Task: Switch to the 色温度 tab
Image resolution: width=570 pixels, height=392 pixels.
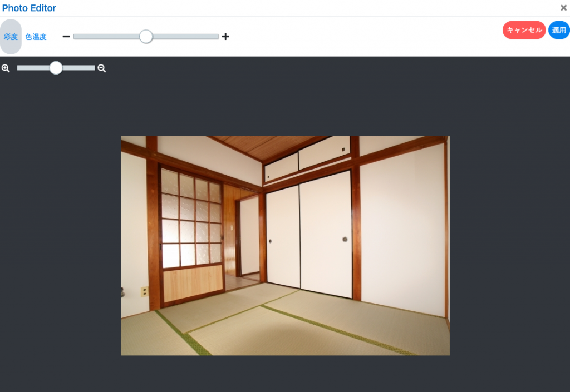Action: pyautogui.click(x=36, y=37)
